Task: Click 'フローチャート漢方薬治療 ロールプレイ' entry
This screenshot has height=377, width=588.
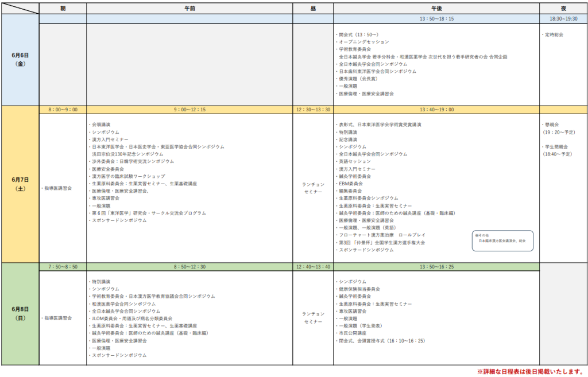Action: (381, 235)
